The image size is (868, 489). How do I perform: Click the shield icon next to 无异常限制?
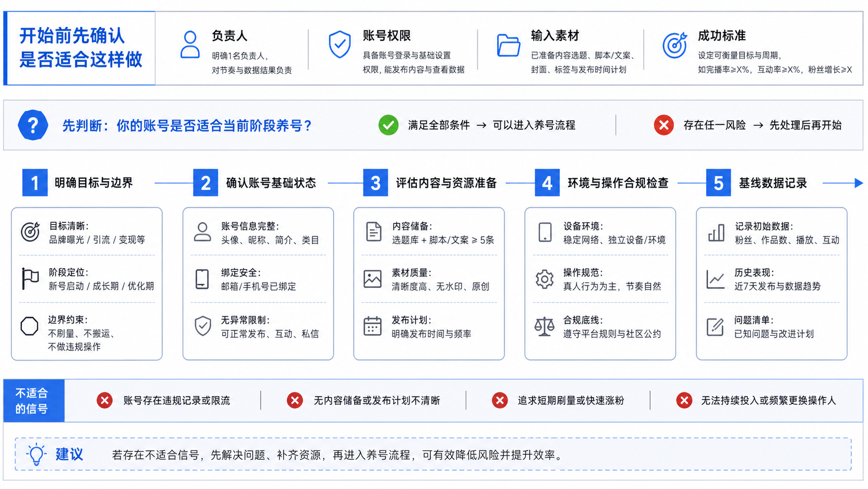[x=202, y=326]
